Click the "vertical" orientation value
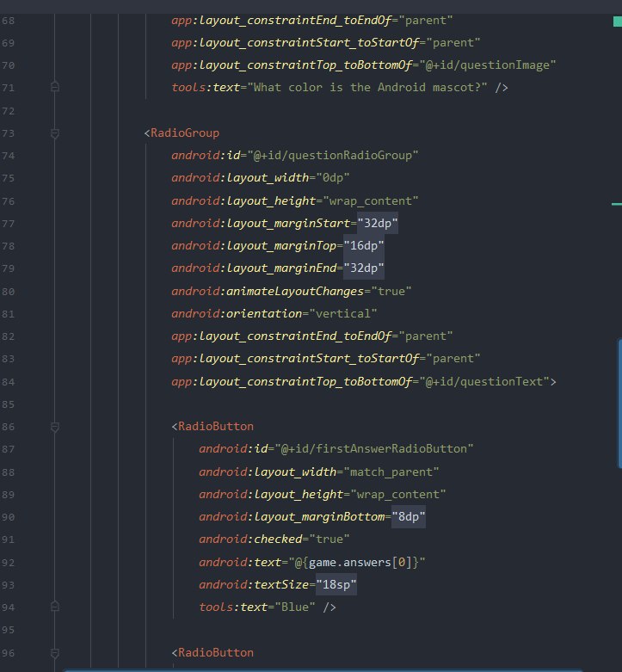 coord(342,313)
